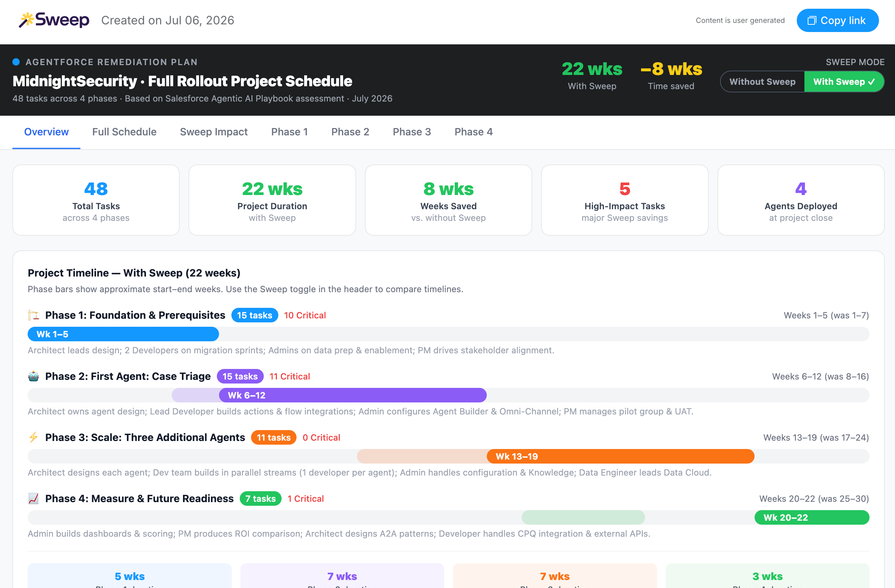Click the MidnightSecurity Full Rollout Project Schedule title
The image size is (895, 588).
182,81
